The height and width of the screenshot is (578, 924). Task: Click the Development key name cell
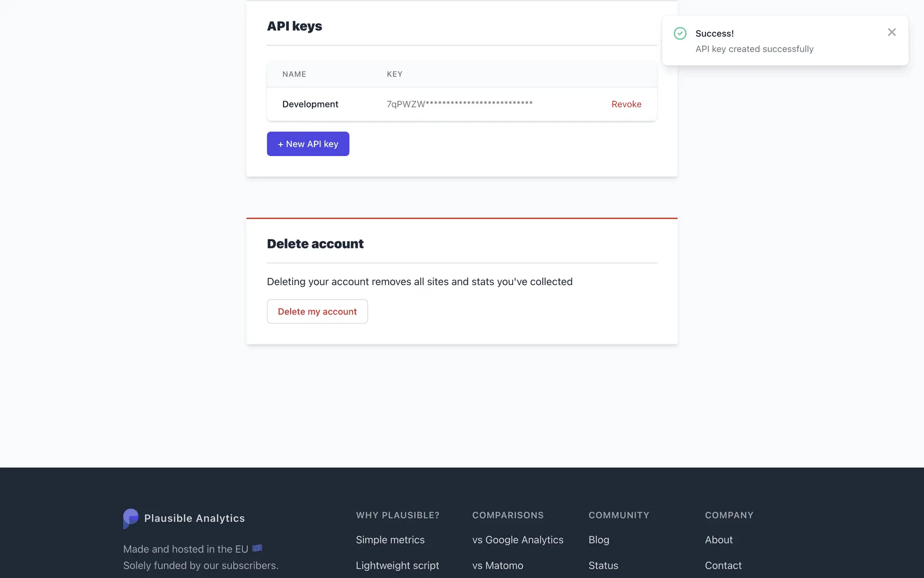pos(310,104)
